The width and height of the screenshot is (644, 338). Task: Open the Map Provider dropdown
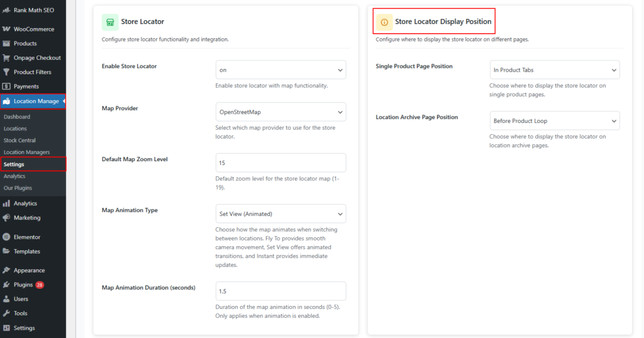pyautogui.click(x=280, y=112)
